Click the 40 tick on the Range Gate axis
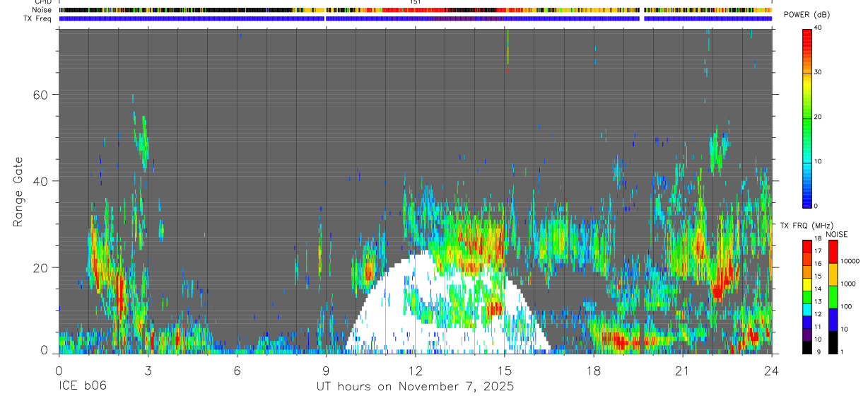868x401 pixels. (40, 181)
